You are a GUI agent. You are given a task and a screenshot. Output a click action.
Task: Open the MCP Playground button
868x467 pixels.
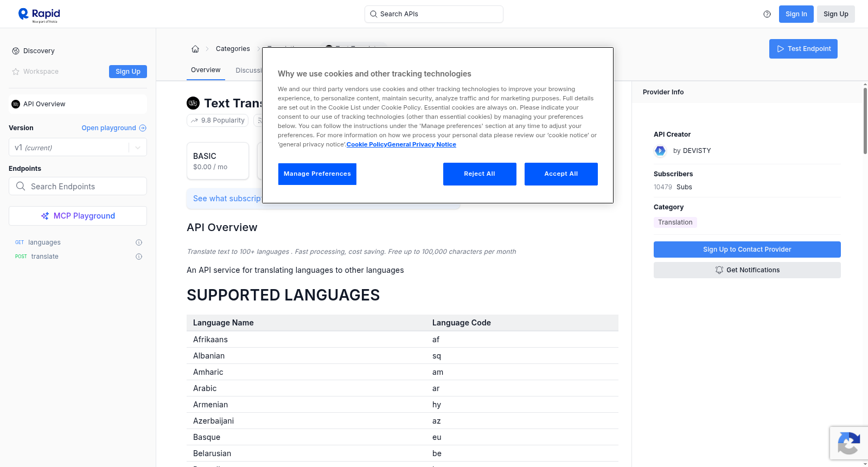point(78,216)
